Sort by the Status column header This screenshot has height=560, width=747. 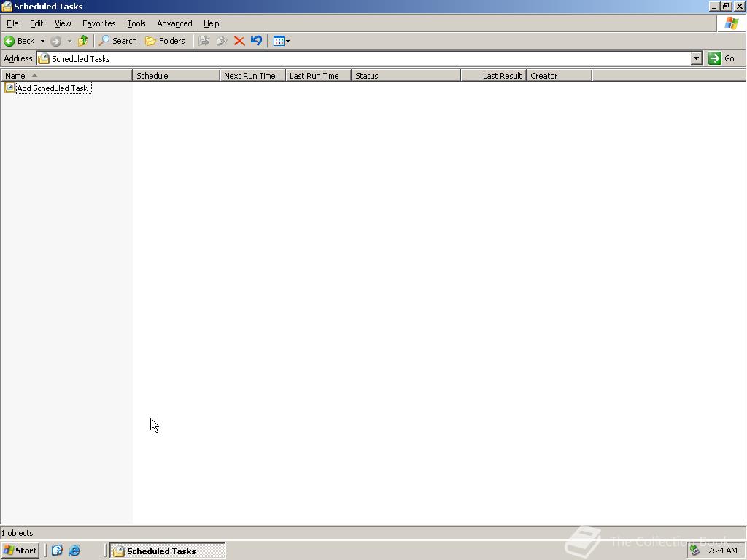pyautogui.click(x=406, y=76)
